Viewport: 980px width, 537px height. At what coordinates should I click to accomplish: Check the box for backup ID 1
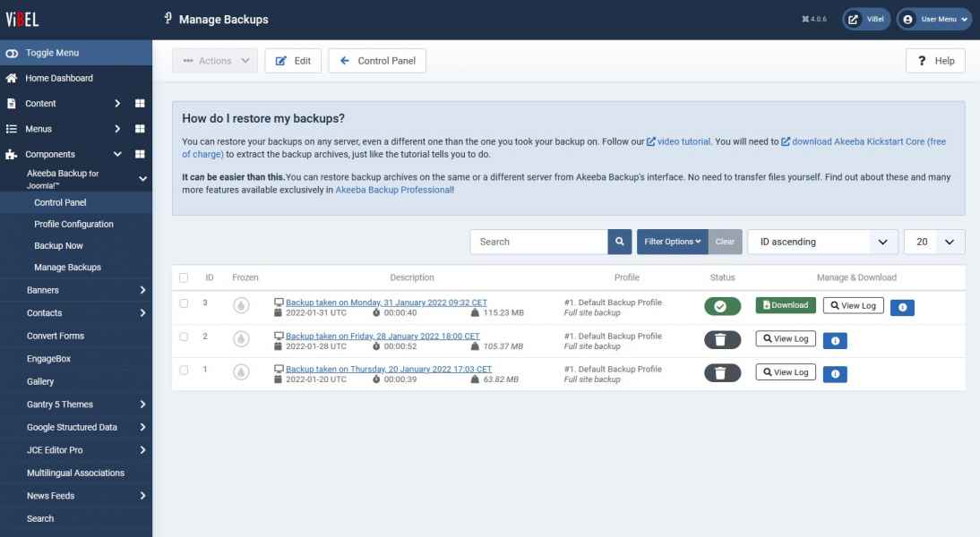(184, 370)
